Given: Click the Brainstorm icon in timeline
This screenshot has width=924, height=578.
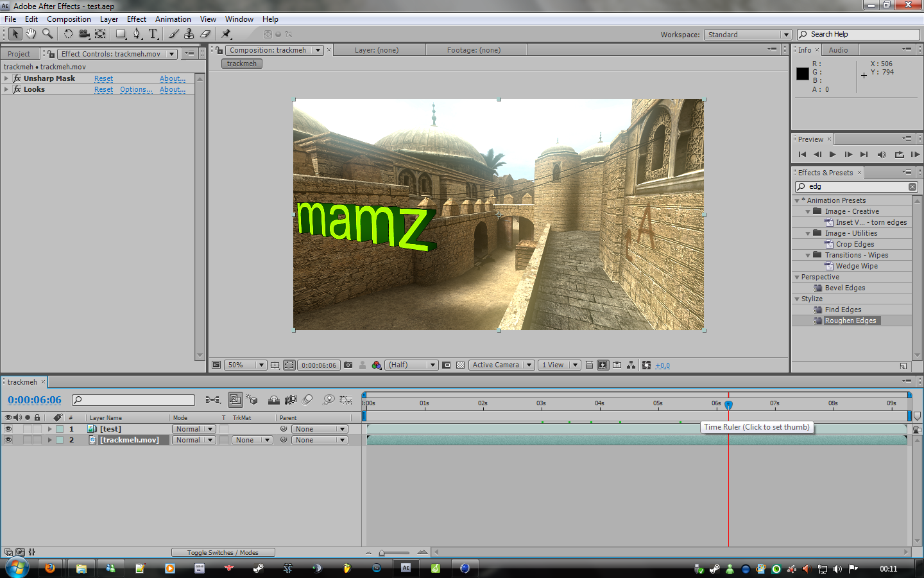Looking at the screenshot, I should [329, 399].
